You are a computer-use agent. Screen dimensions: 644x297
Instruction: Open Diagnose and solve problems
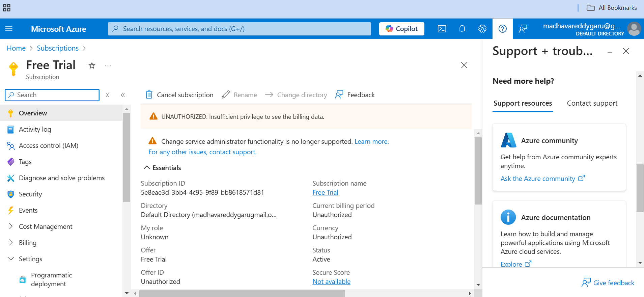click(61, 178)
